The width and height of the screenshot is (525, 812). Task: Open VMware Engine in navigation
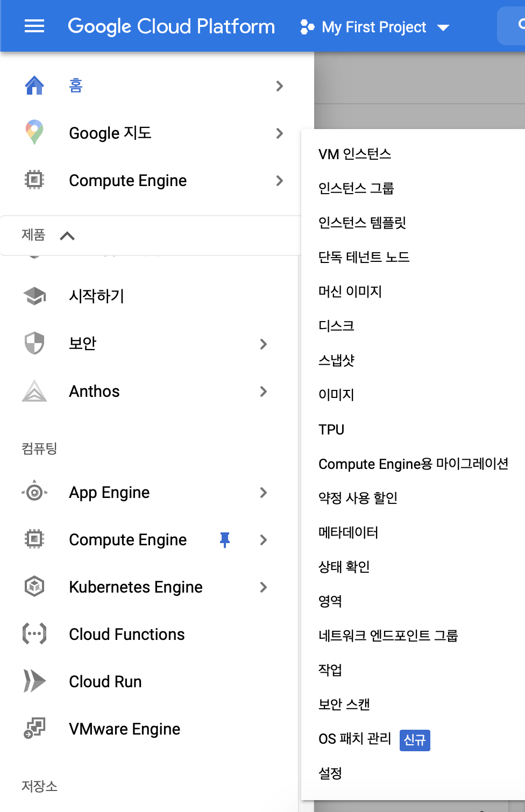(x=125, y=729)
